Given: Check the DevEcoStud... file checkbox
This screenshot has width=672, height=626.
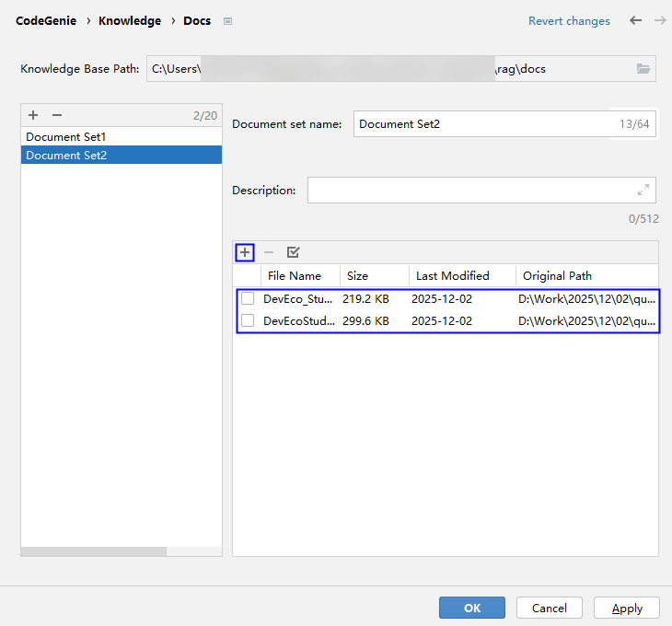Looking at the screenshot, I should [x=248, y=320].
